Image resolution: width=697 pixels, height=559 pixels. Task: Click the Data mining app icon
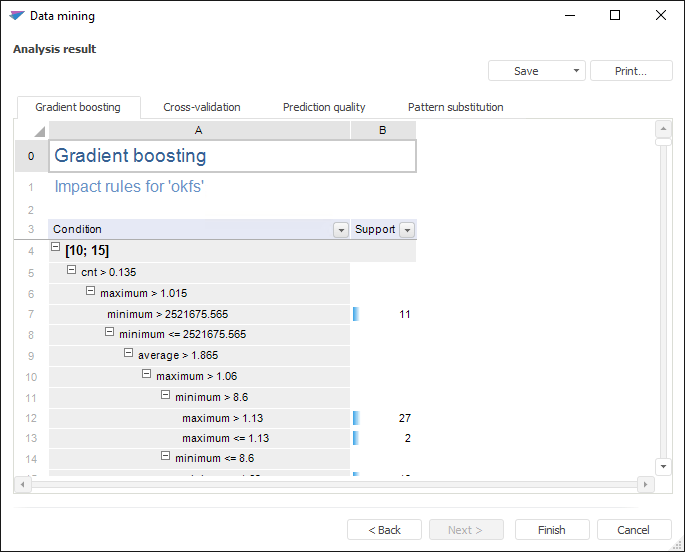coord(17,16)
